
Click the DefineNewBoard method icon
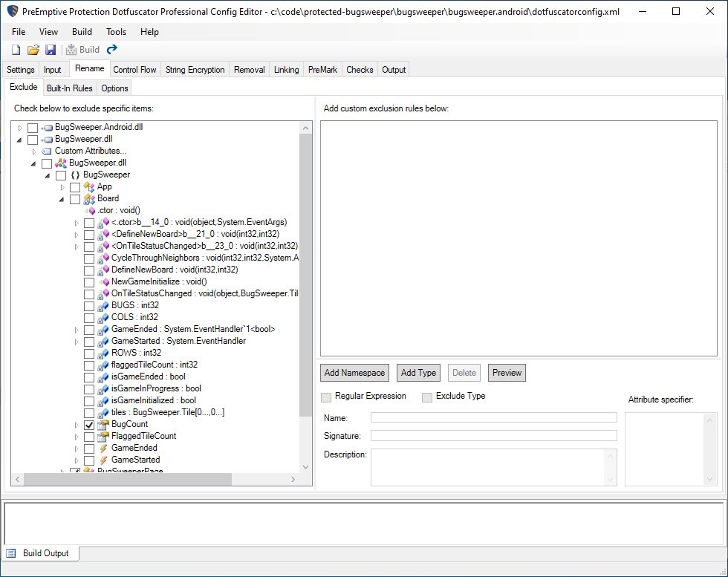click(103, 270)
